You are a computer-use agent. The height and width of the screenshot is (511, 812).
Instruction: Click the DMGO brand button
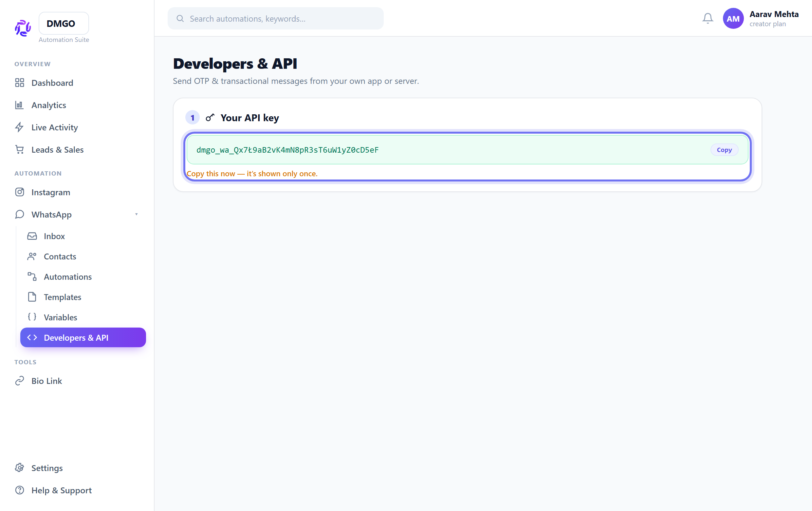[64, 23]
